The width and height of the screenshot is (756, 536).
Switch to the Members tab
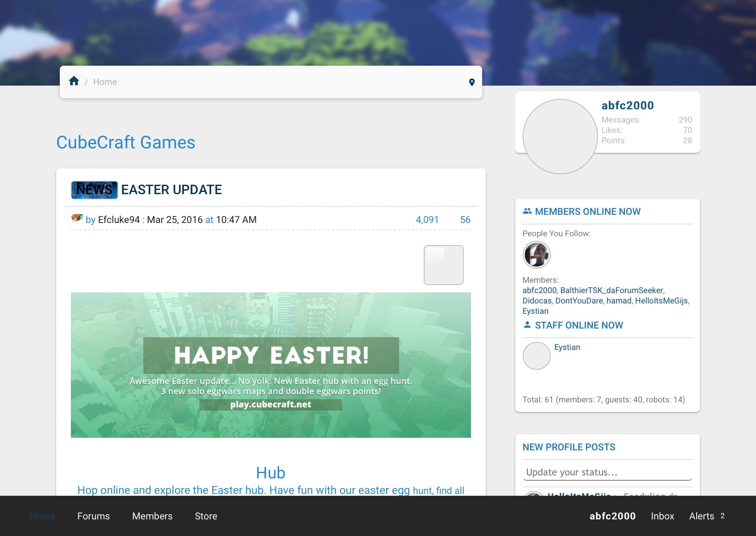click(x=152, y=516)
